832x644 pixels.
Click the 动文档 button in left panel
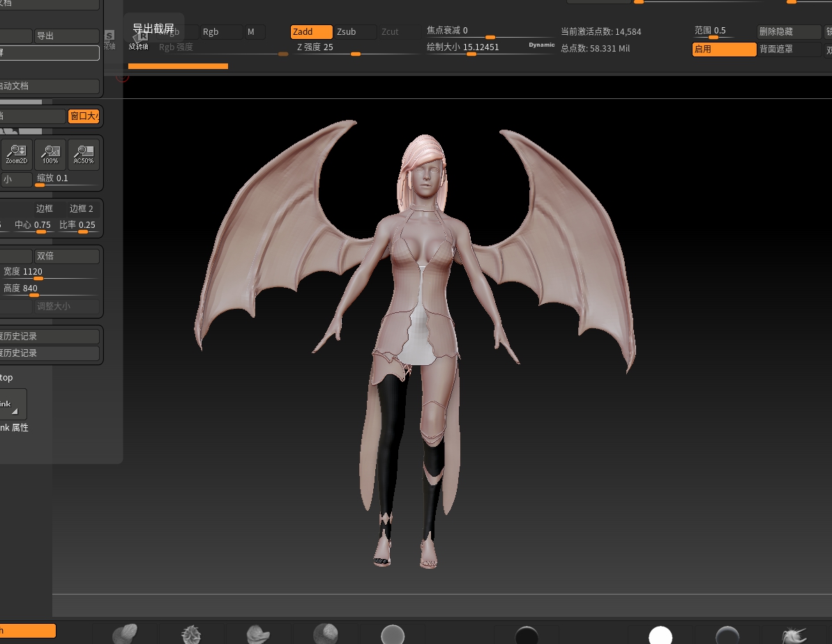click(50, 86)
